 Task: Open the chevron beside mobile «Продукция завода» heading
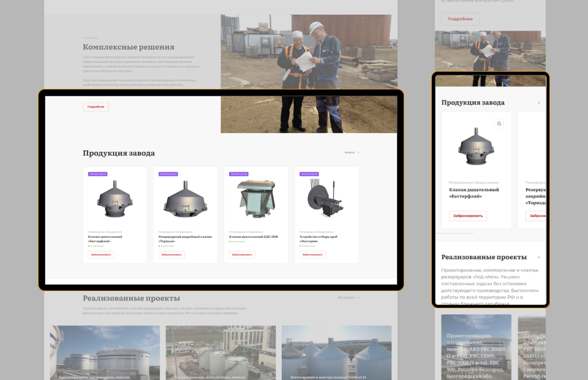tap(539, 103)
